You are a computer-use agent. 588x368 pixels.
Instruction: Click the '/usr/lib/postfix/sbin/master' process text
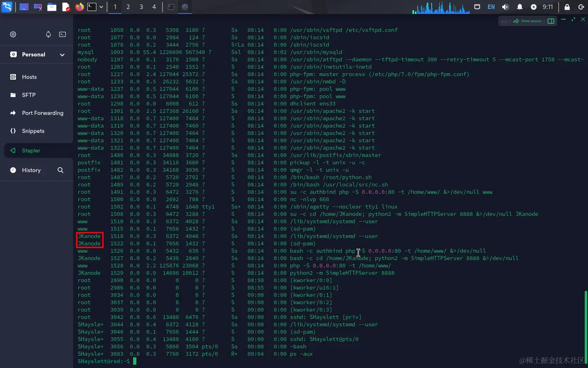(x=336, y=155)
